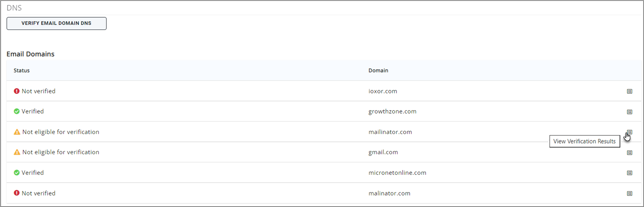The width and height of the screenshot is (644, 207).
Task: View verification results for mailinator.com
Action: click(x=629, y=132)
